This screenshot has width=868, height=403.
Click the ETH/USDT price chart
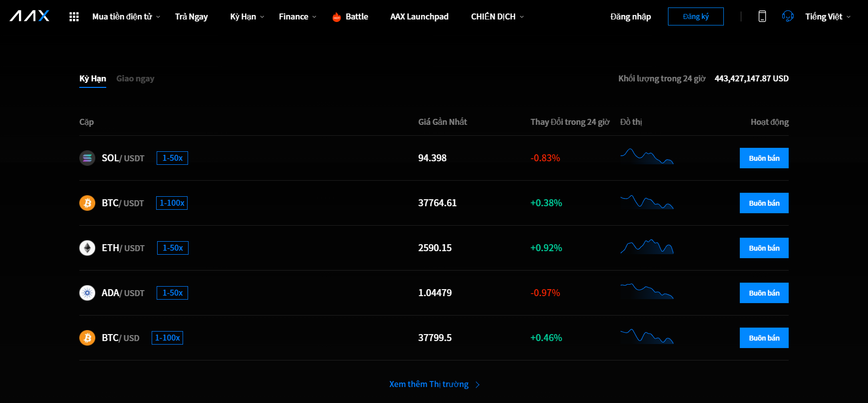(x=647, y=247)
